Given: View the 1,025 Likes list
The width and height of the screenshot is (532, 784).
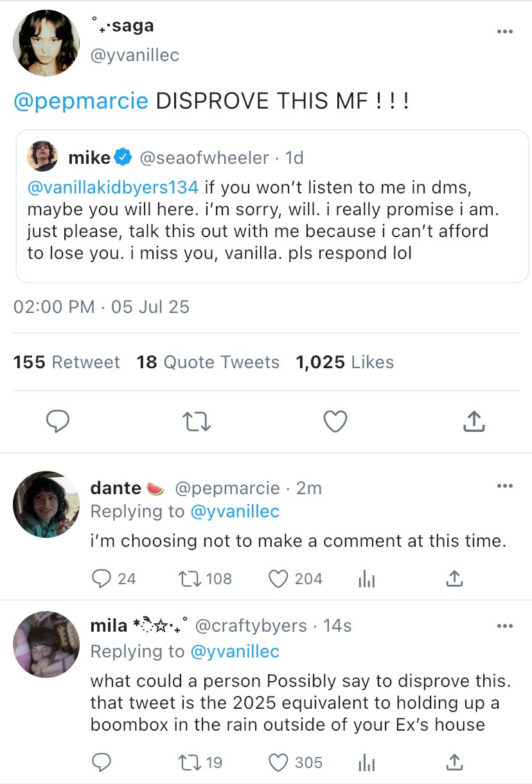Looking at the screenshot, I should pos(344,362).
